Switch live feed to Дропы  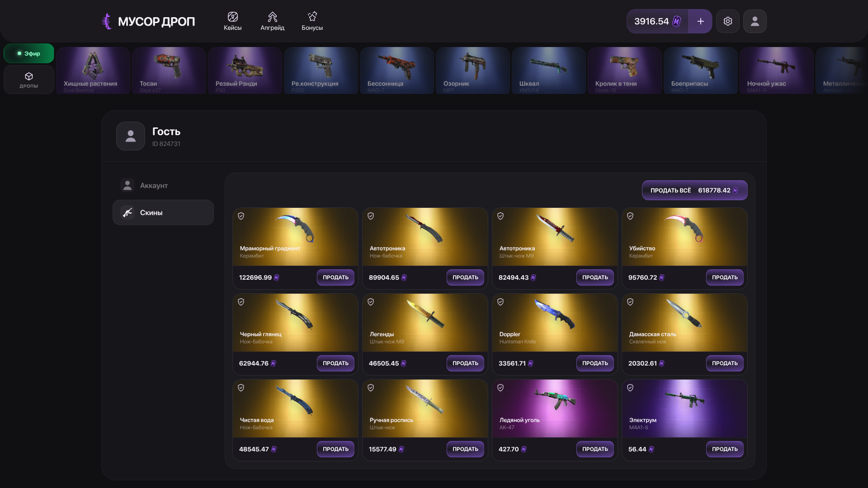(29, 80)
